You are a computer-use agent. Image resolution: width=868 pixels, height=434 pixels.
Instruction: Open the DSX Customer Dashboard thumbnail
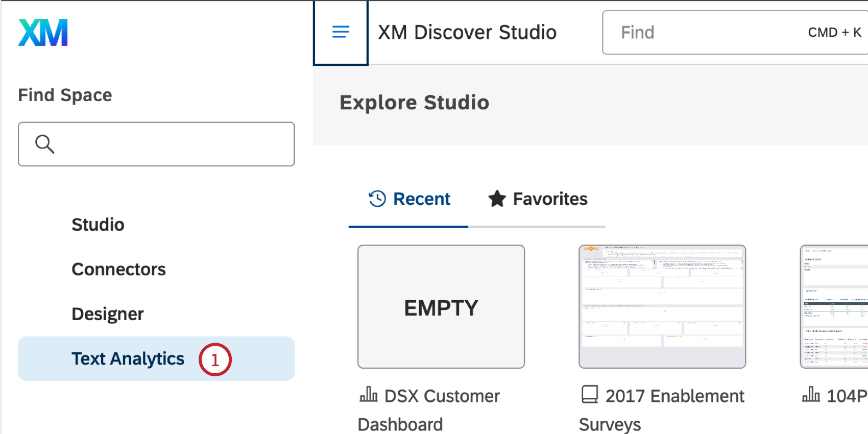coord(441,306)
